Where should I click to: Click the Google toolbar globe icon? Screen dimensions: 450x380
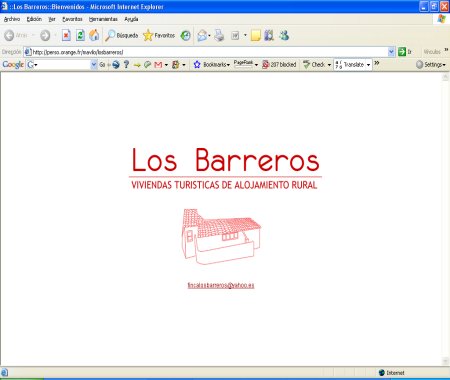(x=116, y=64)
